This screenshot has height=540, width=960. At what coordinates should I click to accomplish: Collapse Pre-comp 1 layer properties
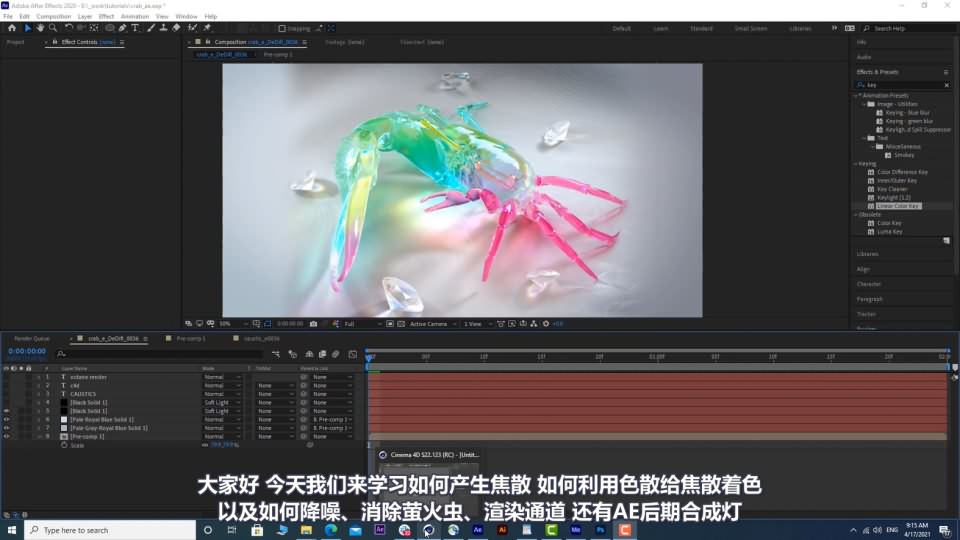coord(40,437)
